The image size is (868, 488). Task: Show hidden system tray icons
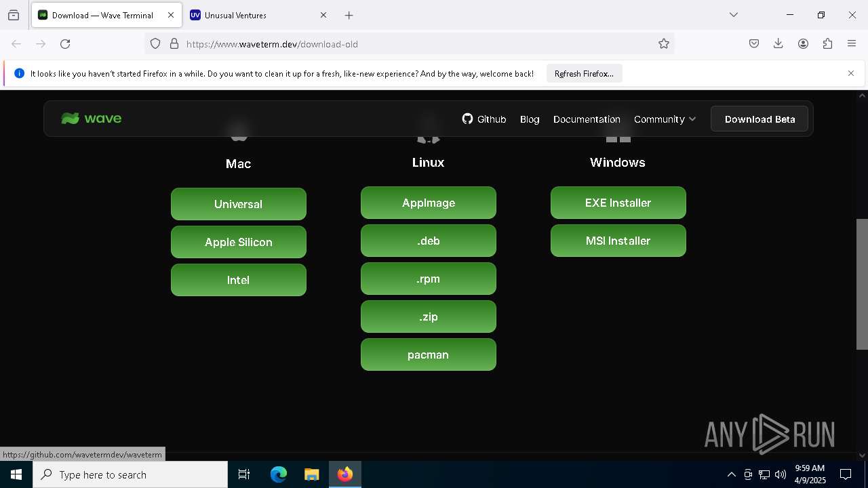(x=731, y=474)
